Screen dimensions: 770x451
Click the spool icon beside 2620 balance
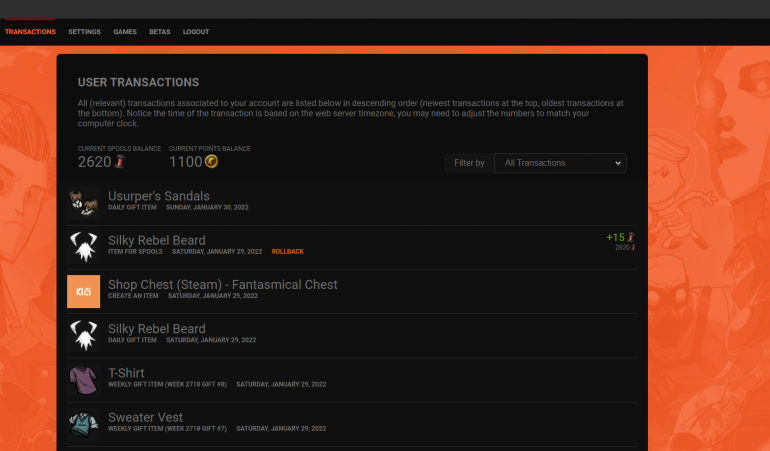point(120,161)
